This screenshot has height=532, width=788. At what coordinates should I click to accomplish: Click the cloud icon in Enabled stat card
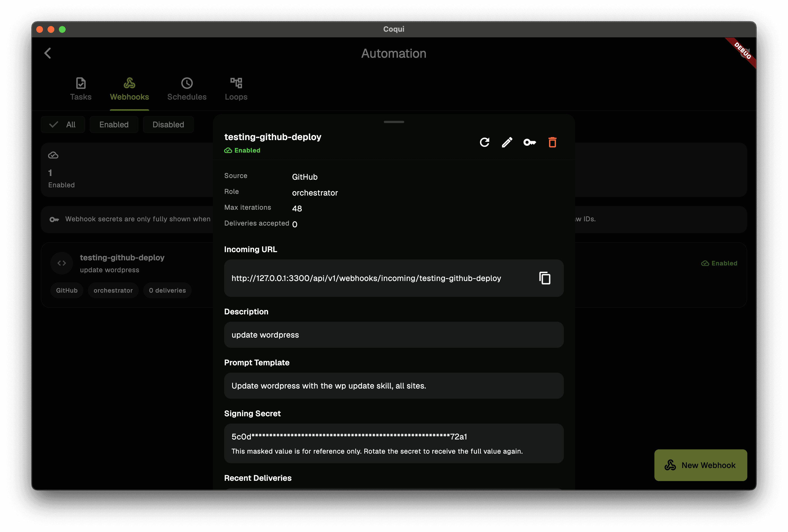point(53,155)
